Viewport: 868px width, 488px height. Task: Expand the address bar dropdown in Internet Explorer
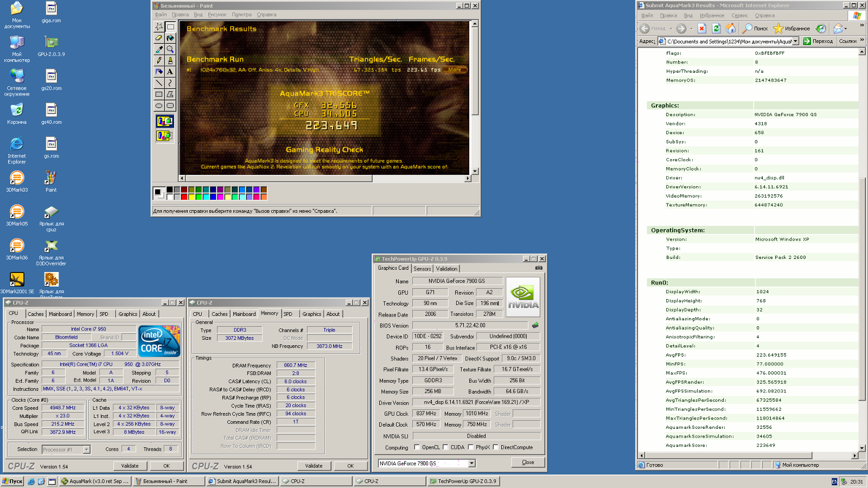tap(795, 41)
